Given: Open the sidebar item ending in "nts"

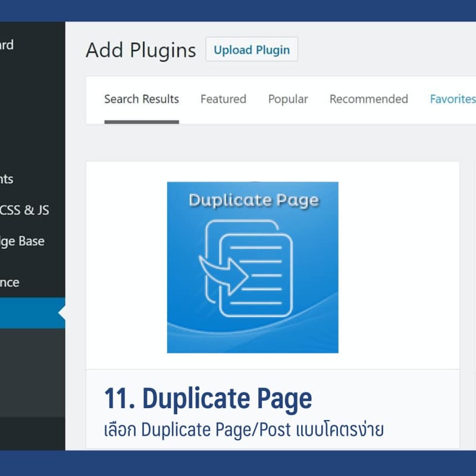Looking at the screenshot, I should [7, 179].
